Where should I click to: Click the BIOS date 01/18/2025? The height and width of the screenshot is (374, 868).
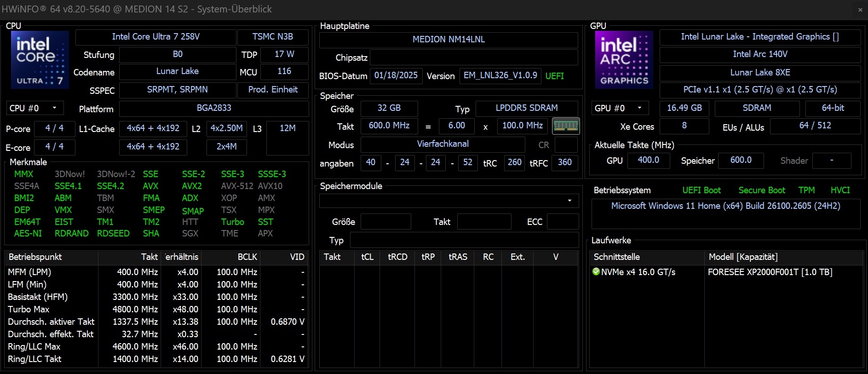396,75
